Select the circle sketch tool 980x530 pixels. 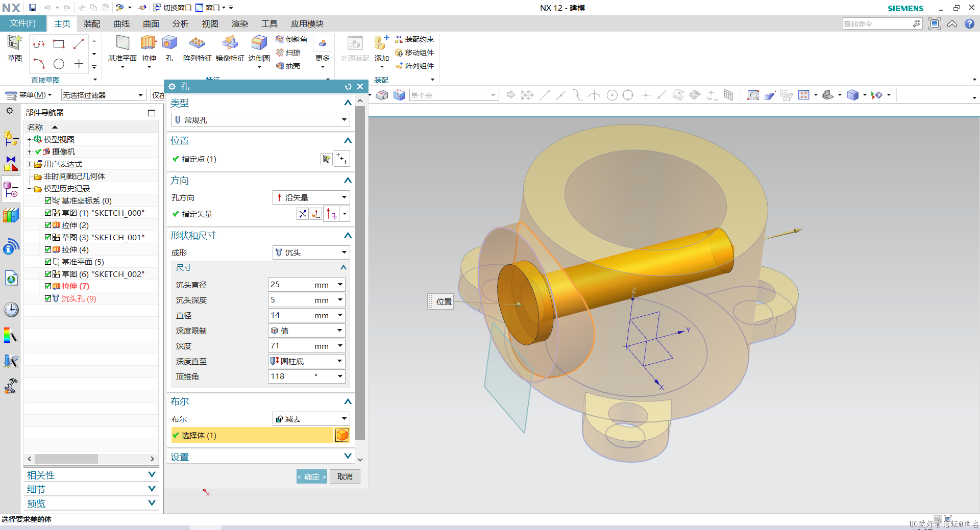click(x=59, y=64)
